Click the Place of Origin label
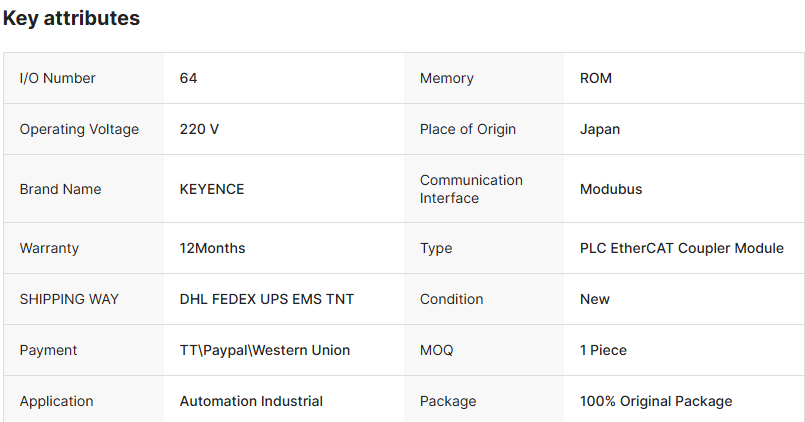805x422 pixels. [467, 129]
